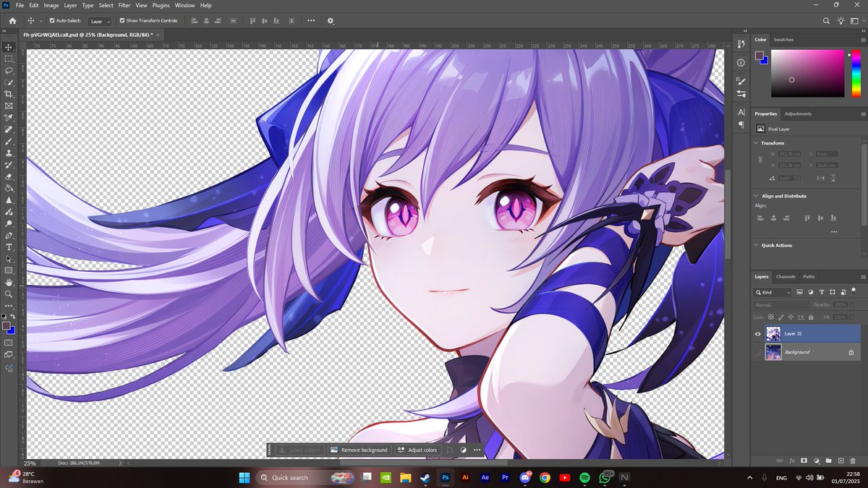Click inside the Color panel gradient picker field

pos(807,73)
